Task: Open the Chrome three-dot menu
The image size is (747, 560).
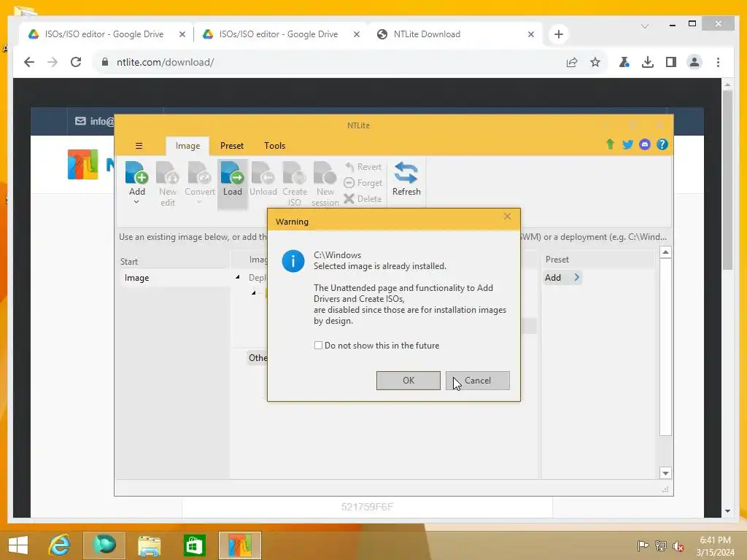Action: [x=718, y=62]
